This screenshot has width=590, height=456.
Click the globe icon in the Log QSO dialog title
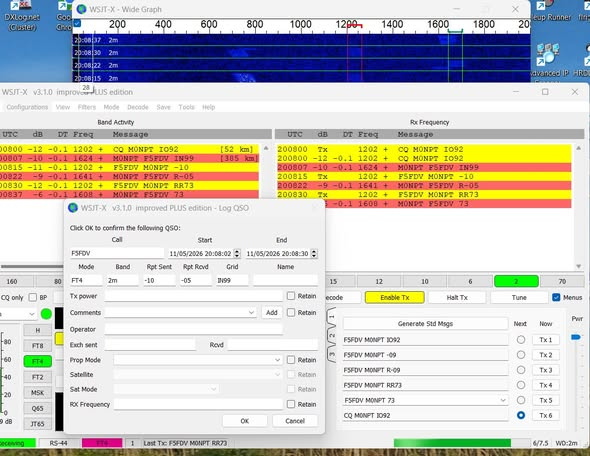click(x=73, y=208)
